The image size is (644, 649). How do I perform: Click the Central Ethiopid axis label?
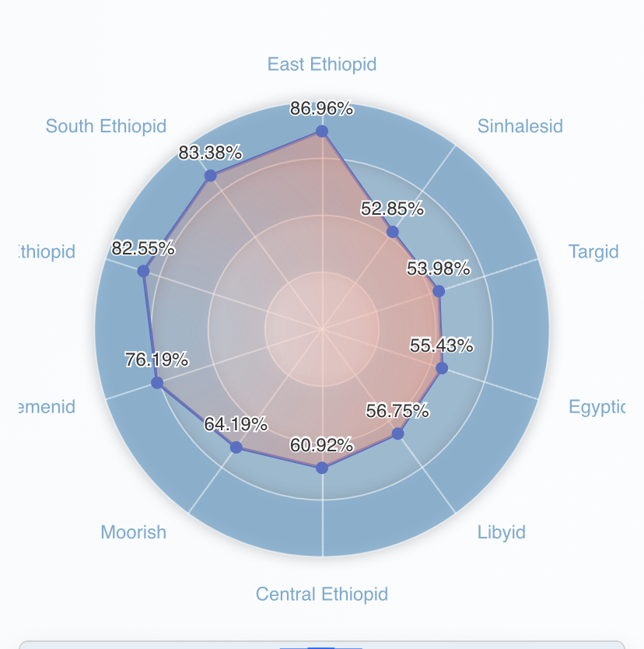[x=322, y=595]
